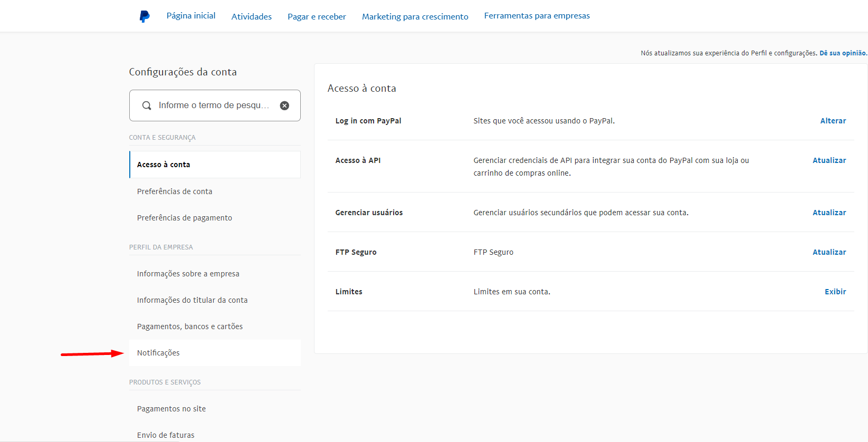Click the Log in com PayPal row label
This screenshot has width=868, height=442.
[368, 121]
